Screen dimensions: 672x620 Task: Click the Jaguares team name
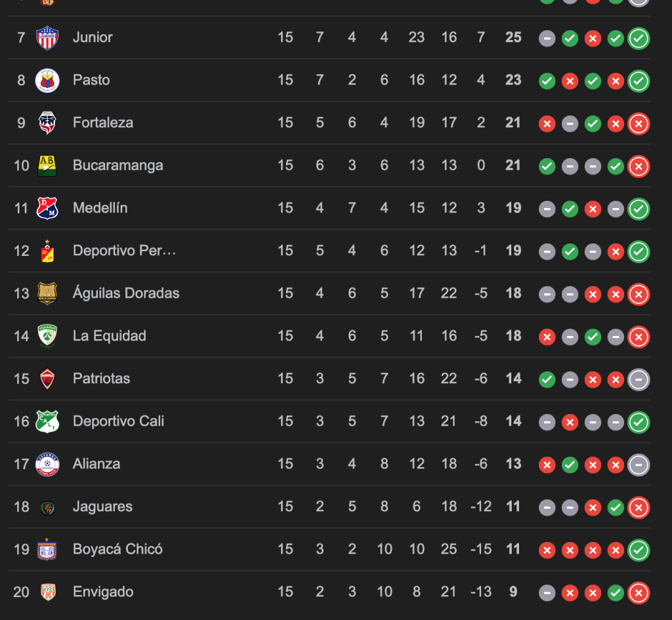(102, 507)
